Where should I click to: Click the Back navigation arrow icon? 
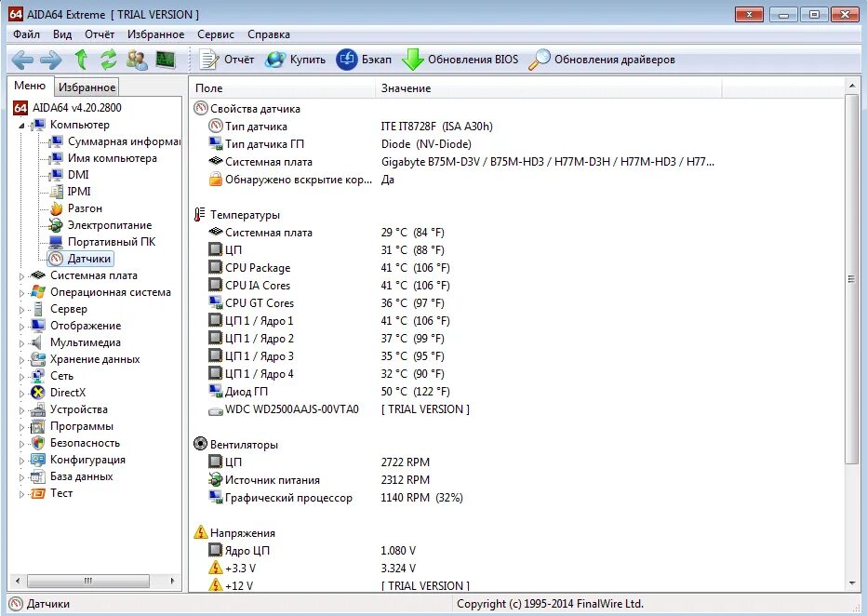tap(22, 60)
